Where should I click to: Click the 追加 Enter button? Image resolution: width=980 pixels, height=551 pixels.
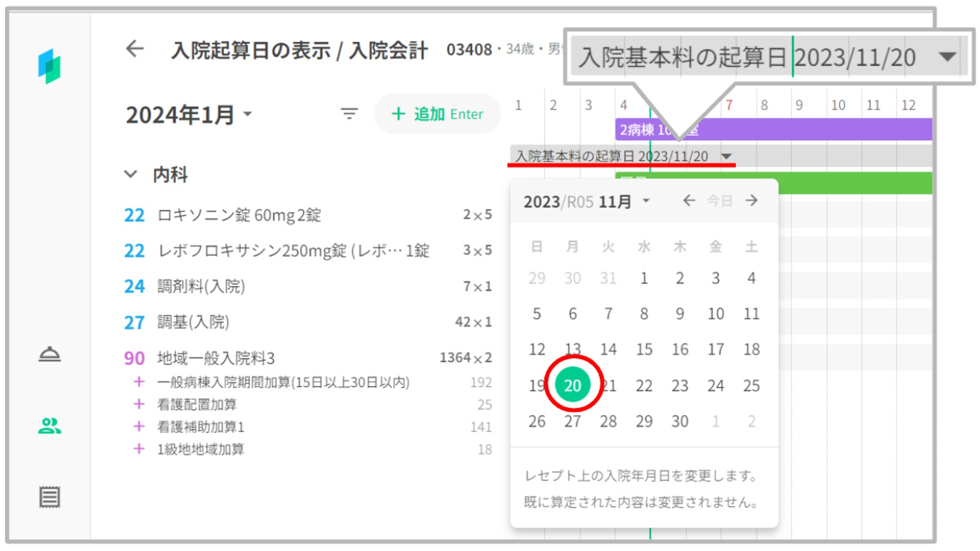point(437,114)
